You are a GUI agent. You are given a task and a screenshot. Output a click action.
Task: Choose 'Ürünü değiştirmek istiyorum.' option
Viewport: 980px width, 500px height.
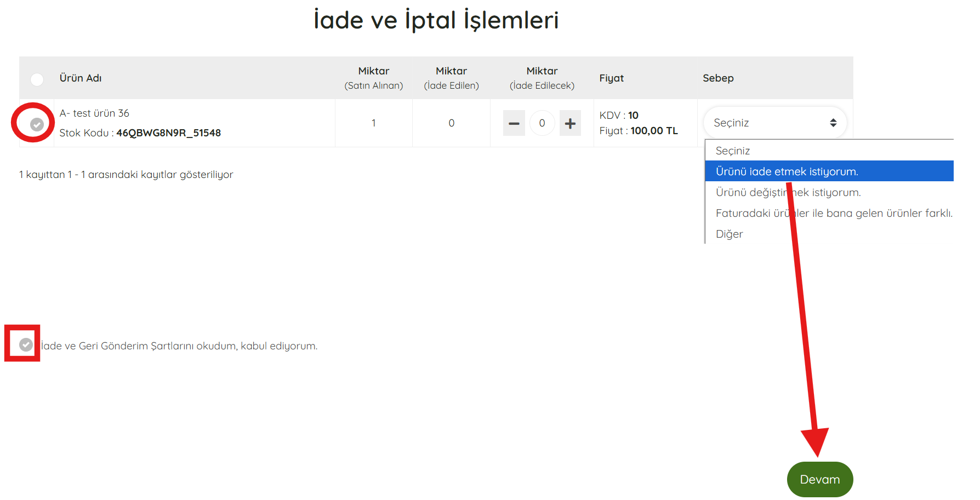tap(788, 192)
